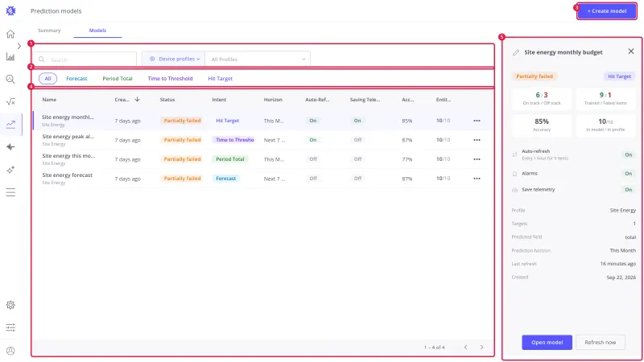
Task: Filter models by Hit Target intent
Action: (220, 78)
